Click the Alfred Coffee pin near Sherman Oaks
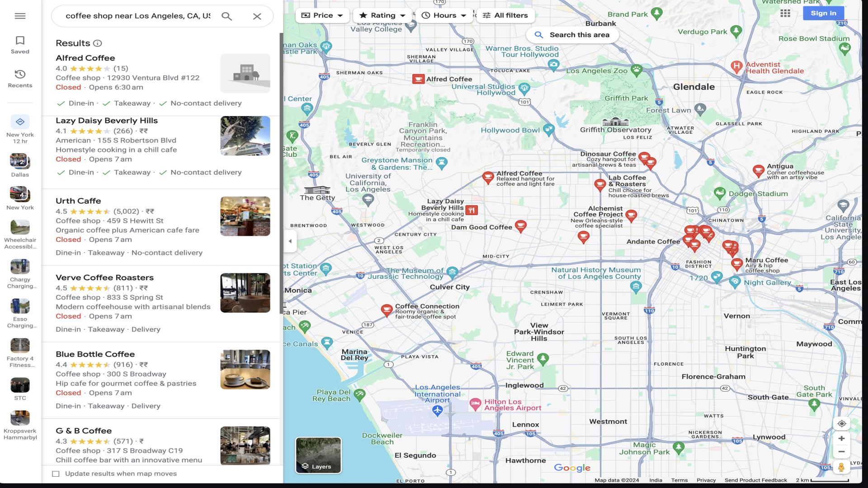The width and height of the screenshot is (868, 488). (418, 80)
